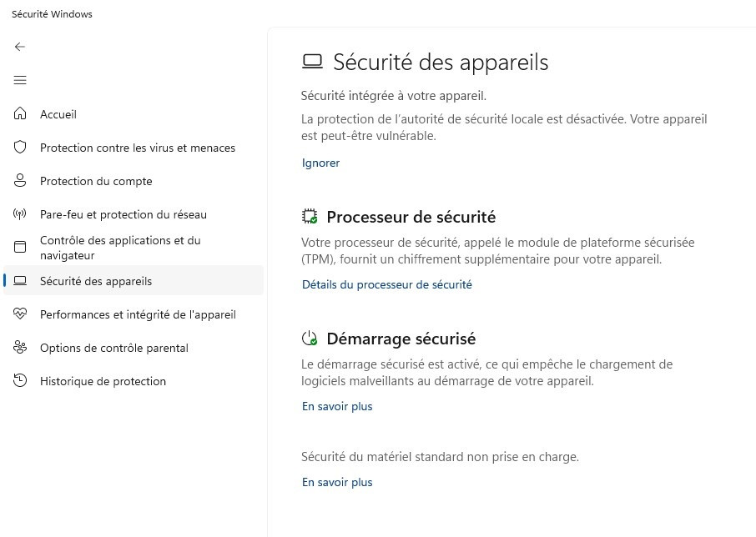Click En savoir plus under Sécurité du matériel
The image size is (756, 537).
[337, 482]
